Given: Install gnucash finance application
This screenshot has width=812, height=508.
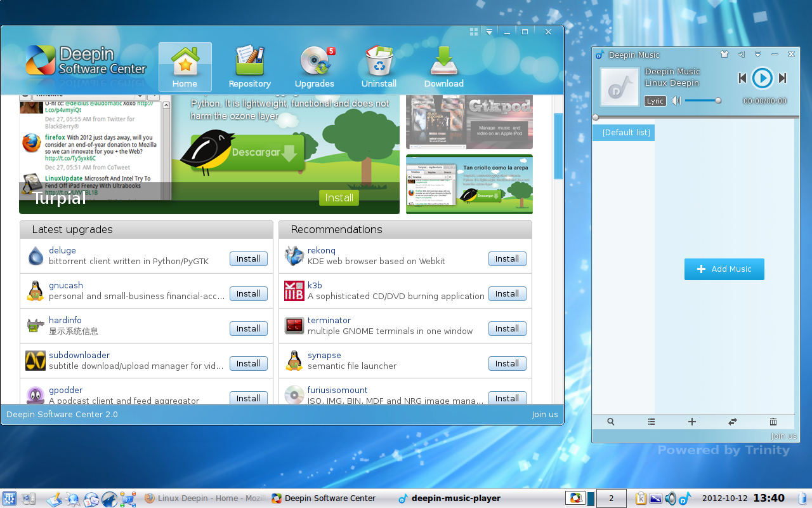Looking at the screenshot, I should (248, 293).
